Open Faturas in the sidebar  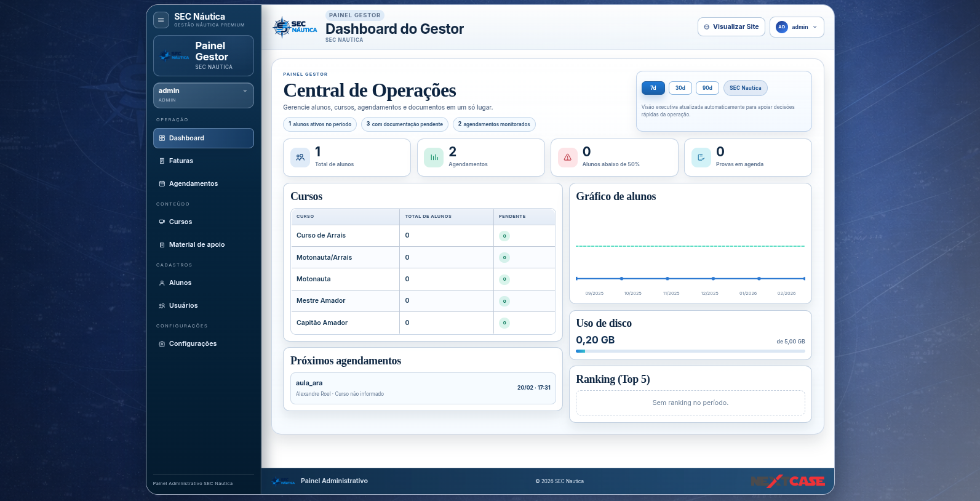(x=181, y=161)
